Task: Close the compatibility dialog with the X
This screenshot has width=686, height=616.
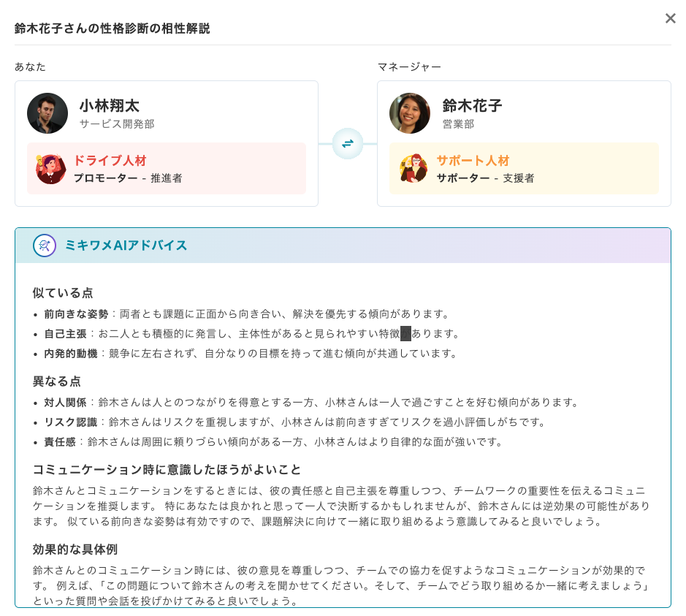Action: point(670,18)
